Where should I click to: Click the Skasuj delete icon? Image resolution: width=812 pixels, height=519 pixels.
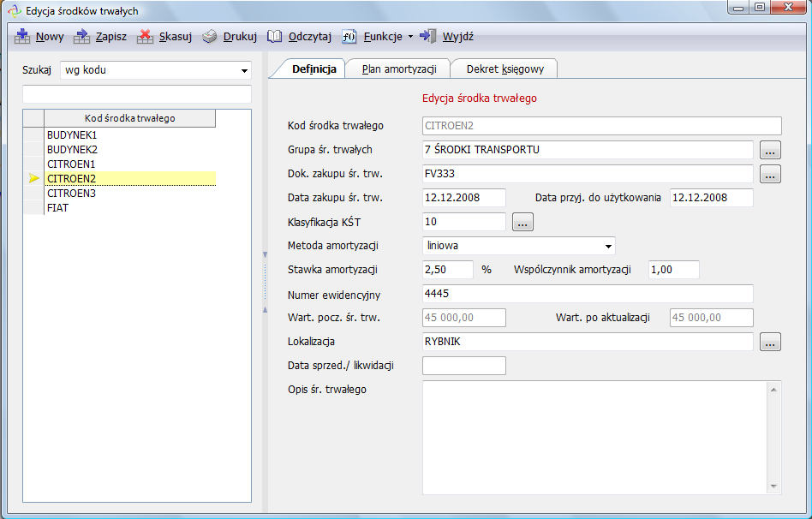145,36
